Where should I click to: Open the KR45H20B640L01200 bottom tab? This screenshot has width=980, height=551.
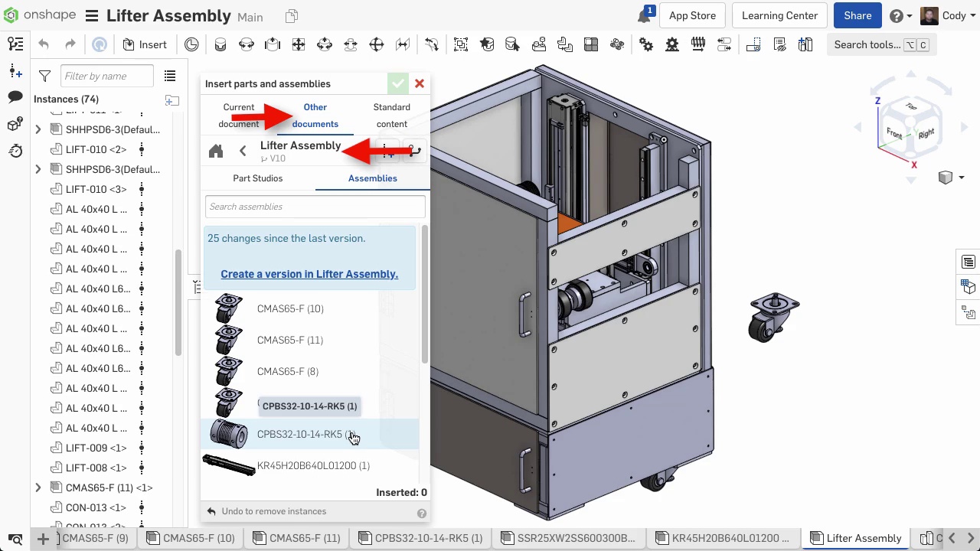(x=724, y=539)
